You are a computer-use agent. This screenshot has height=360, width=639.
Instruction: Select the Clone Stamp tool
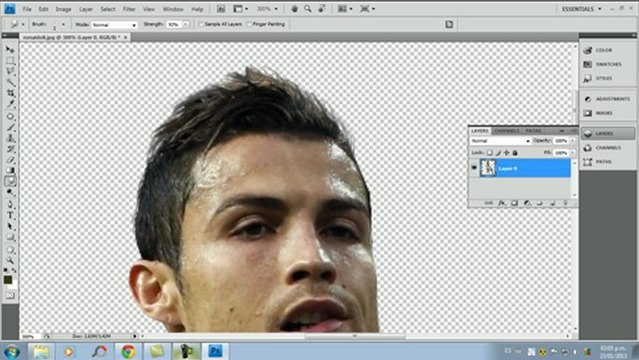tap(10, 138)
